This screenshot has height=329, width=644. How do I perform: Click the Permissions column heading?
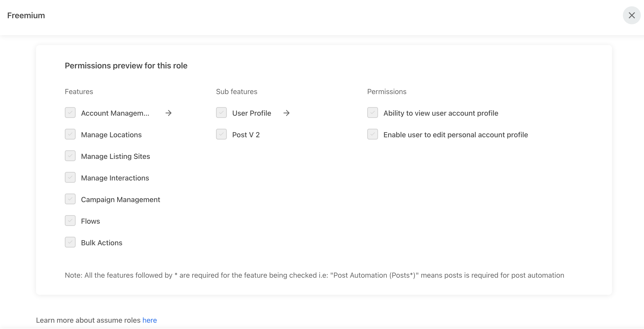point(387,92)
